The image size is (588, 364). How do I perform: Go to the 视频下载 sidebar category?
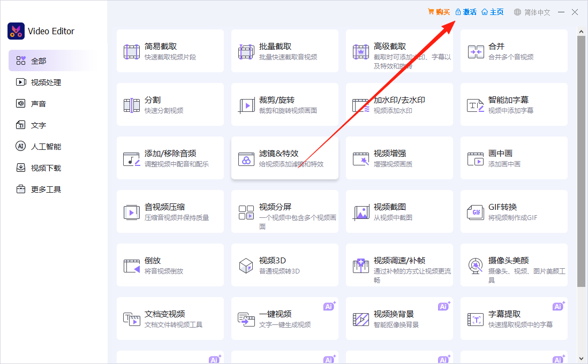click(46, 168)
